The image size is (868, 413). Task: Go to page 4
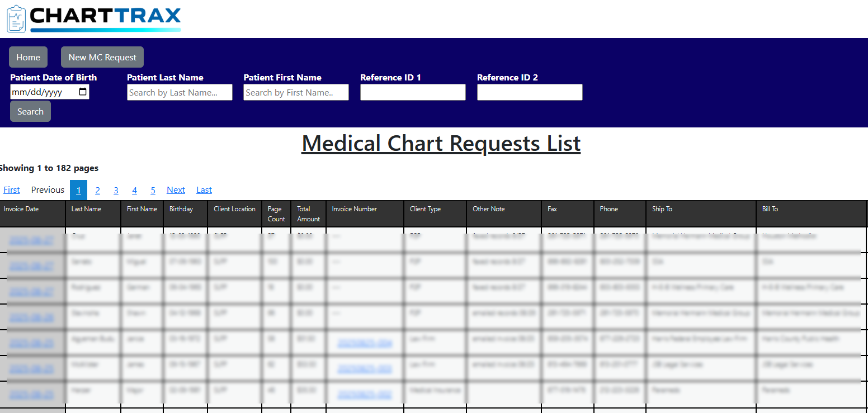[134, 190]
